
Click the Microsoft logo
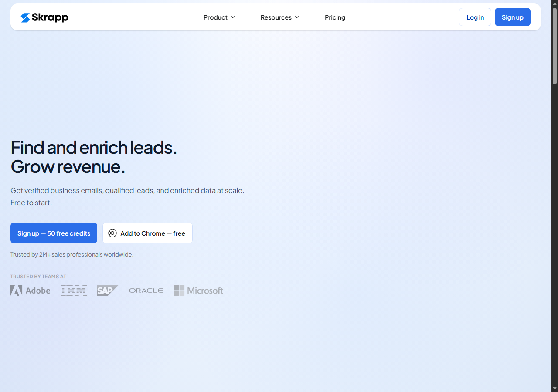tap(199, 291)
